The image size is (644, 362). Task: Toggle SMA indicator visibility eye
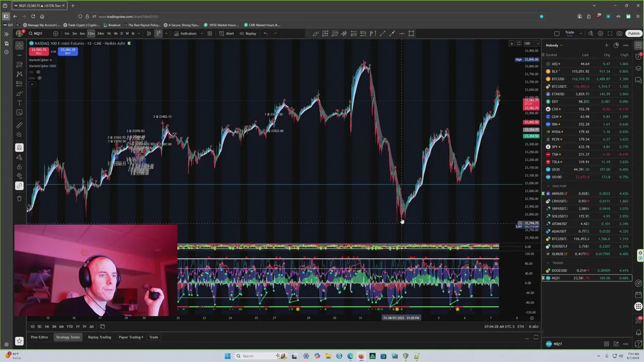point(39,78)
